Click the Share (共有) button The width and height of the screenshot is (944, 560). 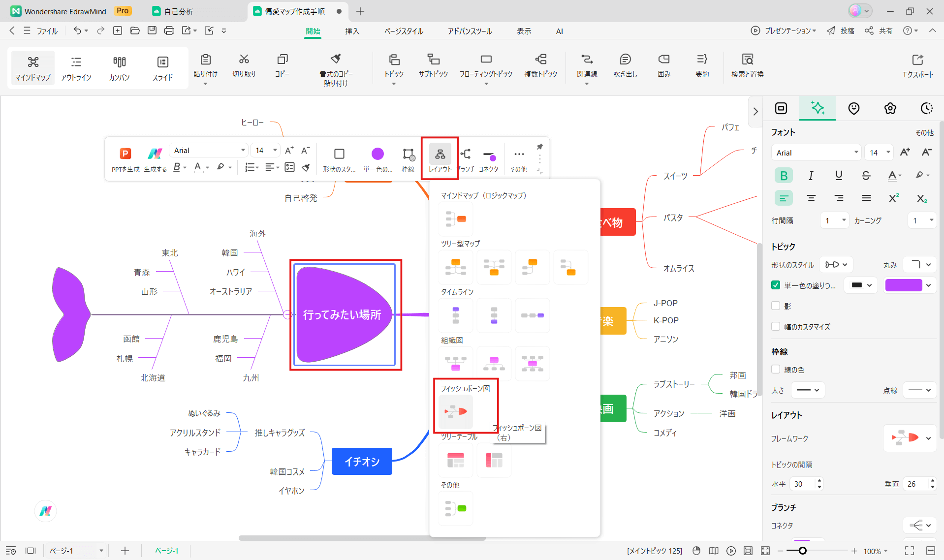click(879, 31)
